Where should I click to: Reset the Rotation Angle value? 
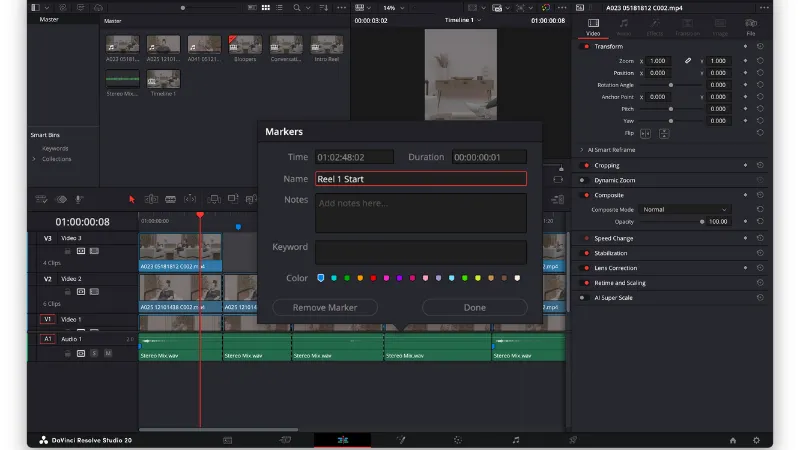tap(760, 85)
